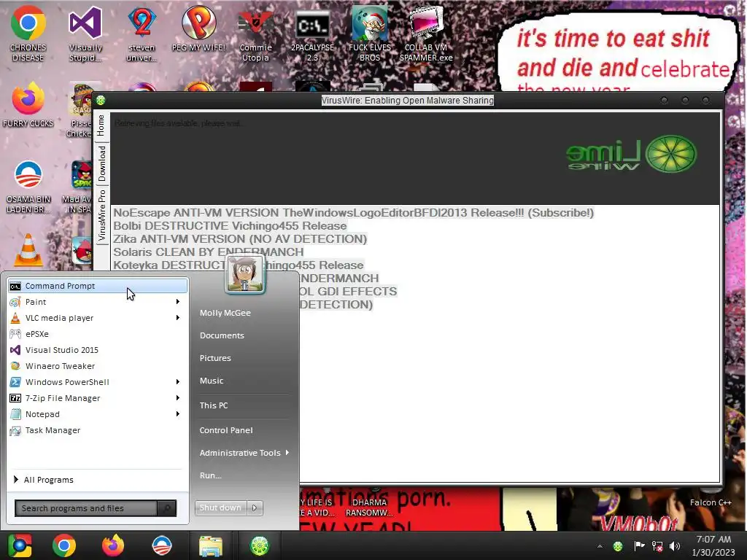This screenshot has height=560, width=747.
Task: Open This PC from Start menu
Action: click(x=214, y=405)
